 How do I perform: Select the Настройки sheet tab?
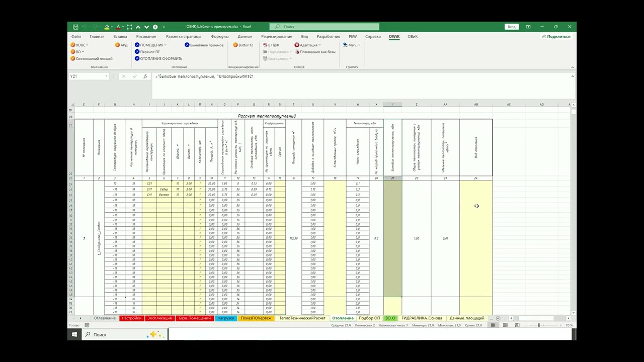click(x=131, y=318)
